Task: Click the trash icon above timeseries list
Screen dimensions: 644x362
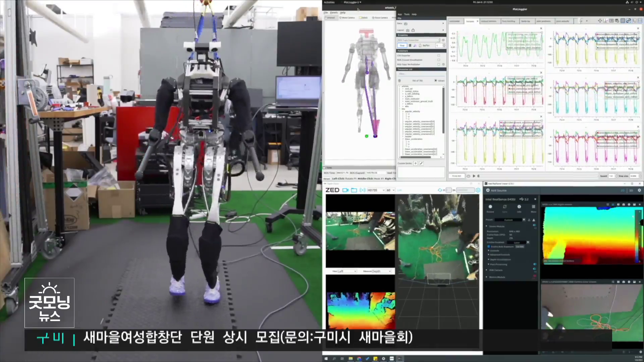Action: 399,80
